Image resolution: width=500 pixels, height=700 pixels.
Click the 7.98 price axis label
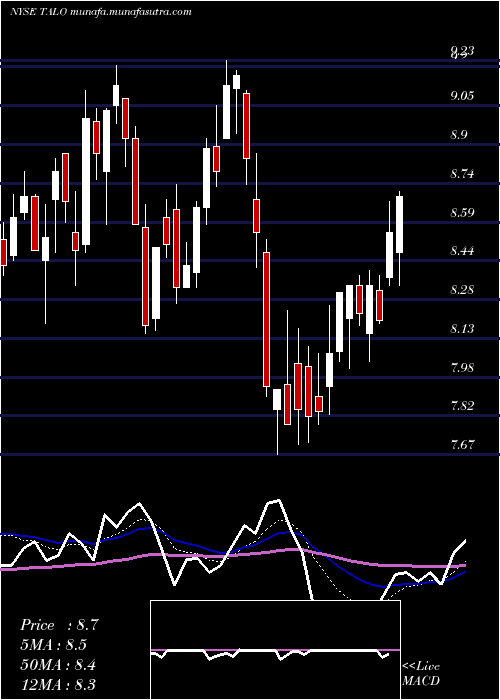(x=462, y=367)
